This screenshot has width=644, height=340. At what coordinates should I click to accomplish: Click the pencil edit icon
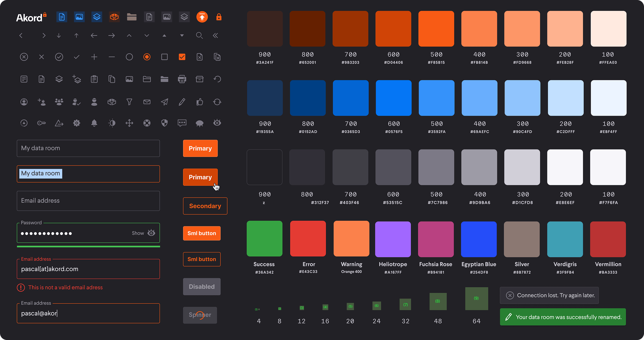[182, 102]
